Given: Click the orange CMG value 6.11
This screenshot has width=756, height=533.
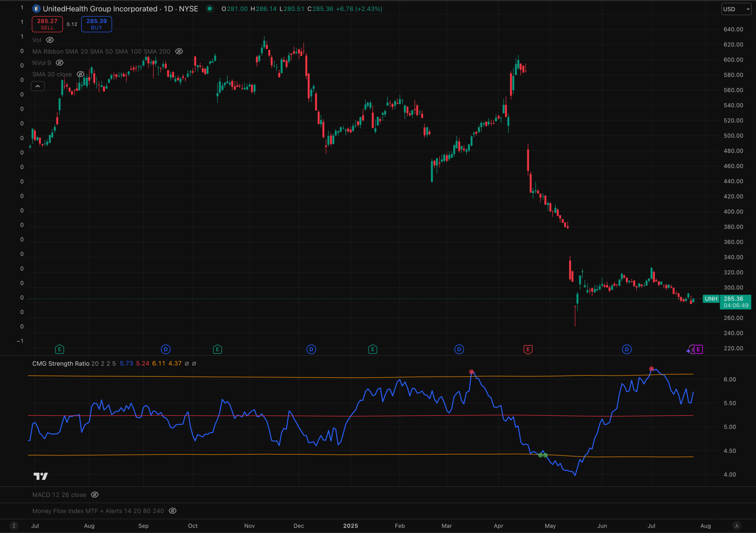Looking at the screenshot, I should click(159, 364).
